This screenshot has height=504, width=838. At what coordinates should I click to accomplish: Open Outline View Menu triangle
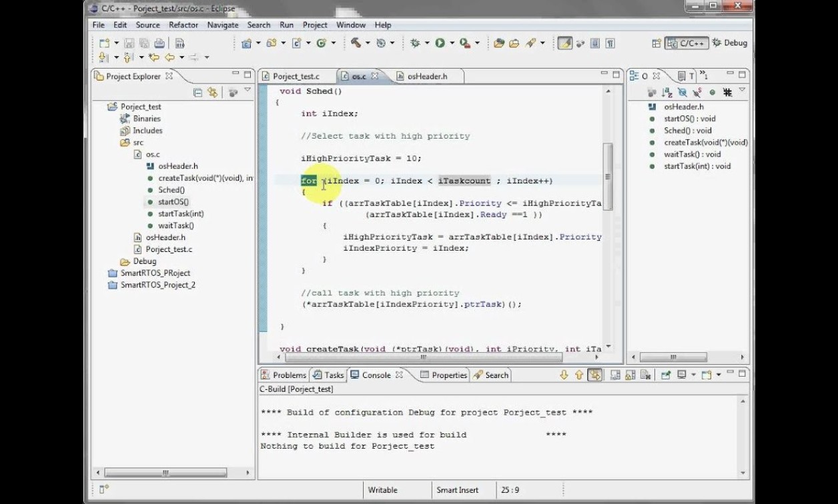pos(742,91)
